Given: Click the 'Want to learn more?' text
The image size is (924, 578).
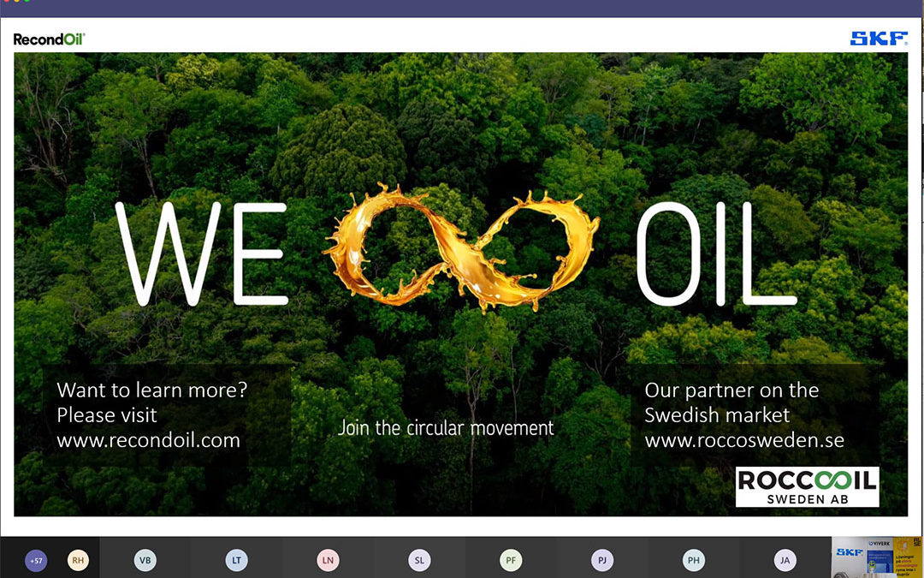Looking at the screenshot, I should (x=152, y=390).
